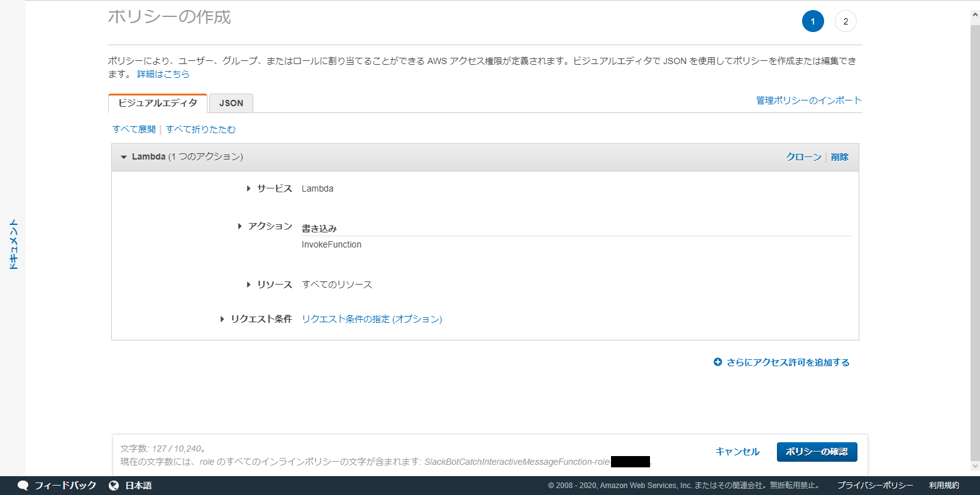980x495 pixels.
Task: Click the キャンセル button
Action: (737, 452)
